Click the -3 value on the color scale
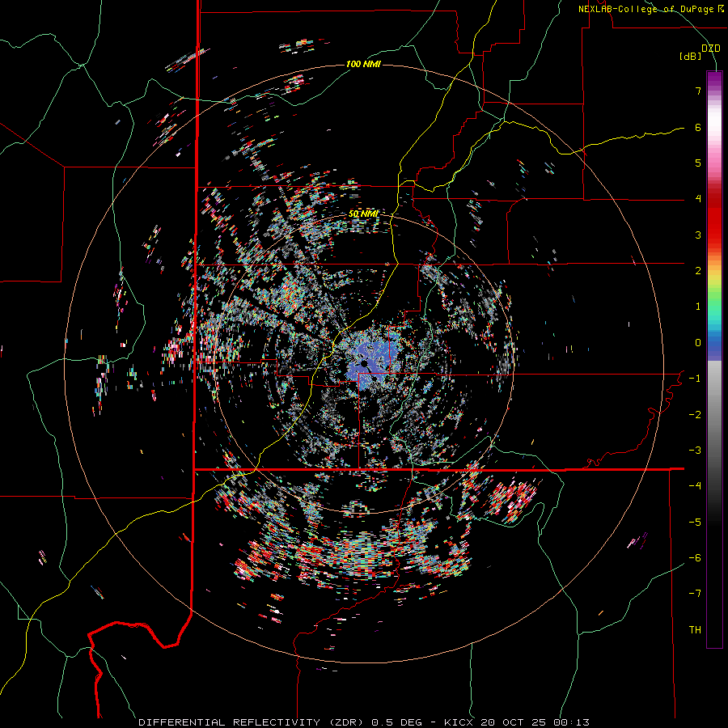The width and height of the screenshot is (728, 728). pos(695,451)
